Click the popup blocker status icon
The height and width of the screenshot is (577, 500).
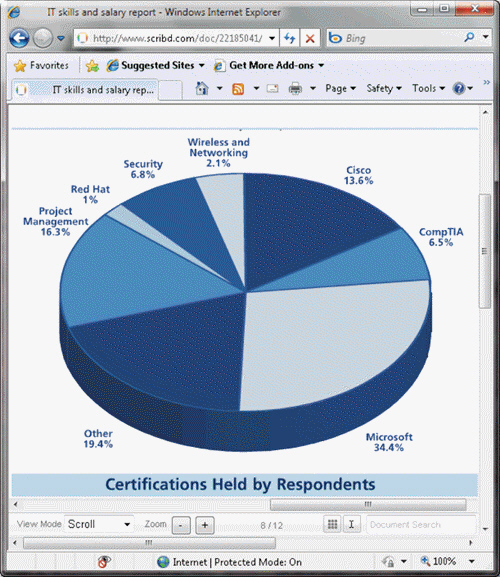(x=104, y=562)
